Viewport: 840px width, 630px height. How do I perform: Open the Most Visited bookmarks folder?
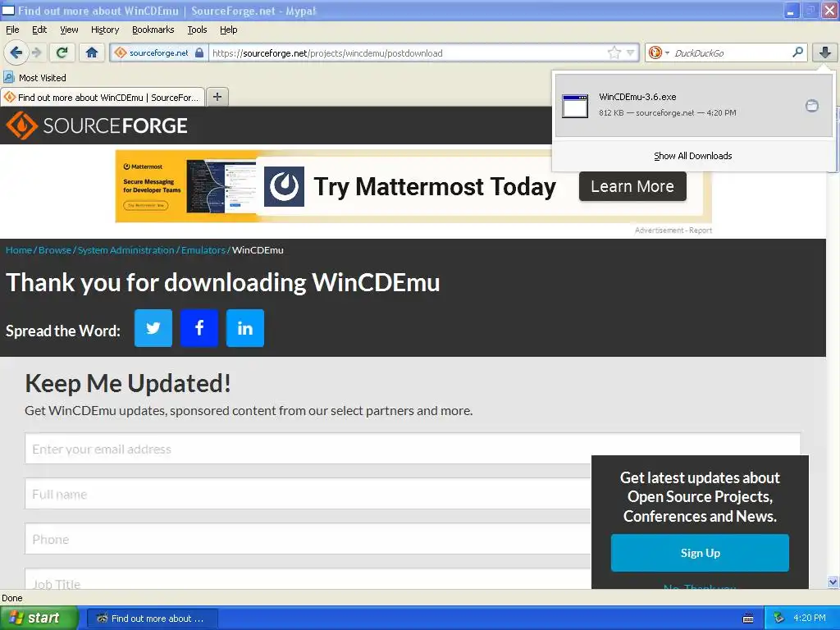[x=35, y=78]
